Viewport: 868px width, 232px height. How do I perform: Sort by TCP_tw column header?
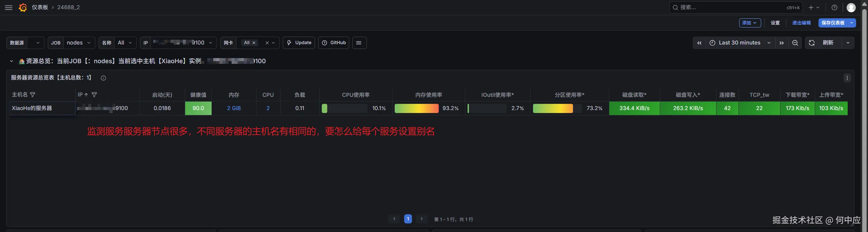tap(759, 95)
